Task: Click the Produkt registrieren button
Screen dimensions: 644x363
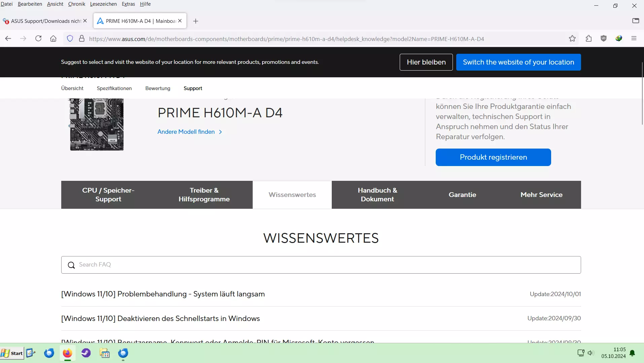Action: click(x=493, y=157)
